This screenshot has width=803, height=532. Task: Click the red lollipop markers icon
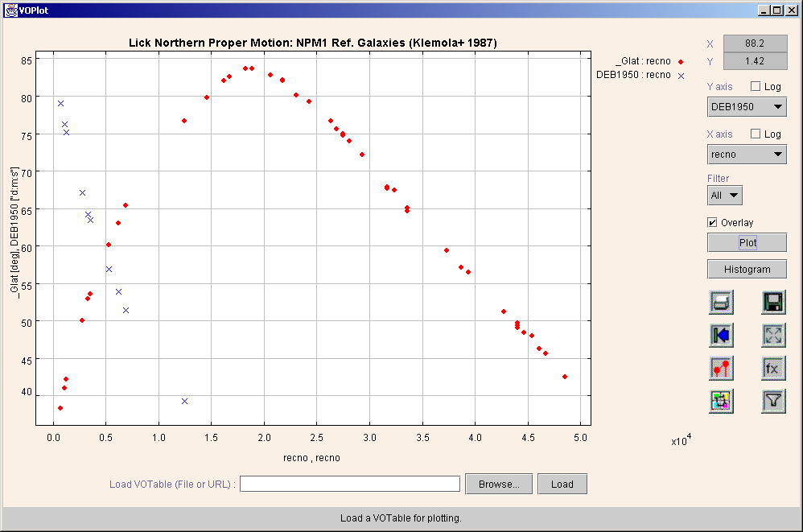[x=721, y=368]
